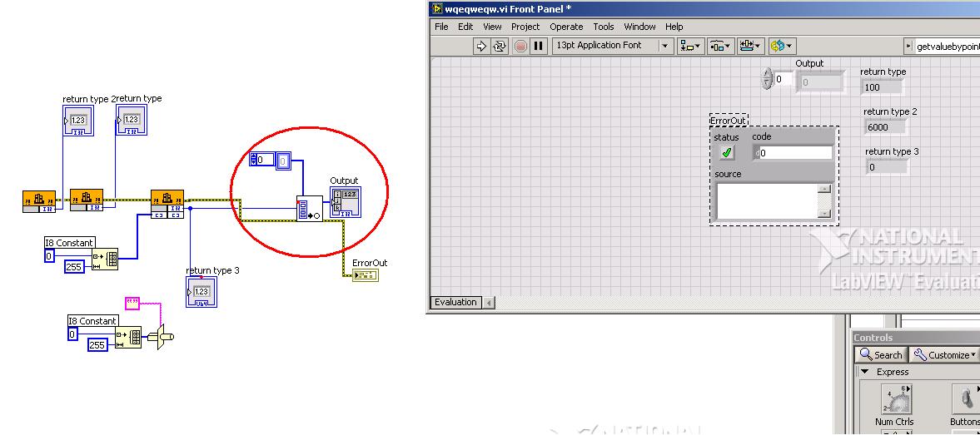This screenshot has height=435, width=980.
Task: Click the first orange library call node
Action: pos(39,201)
